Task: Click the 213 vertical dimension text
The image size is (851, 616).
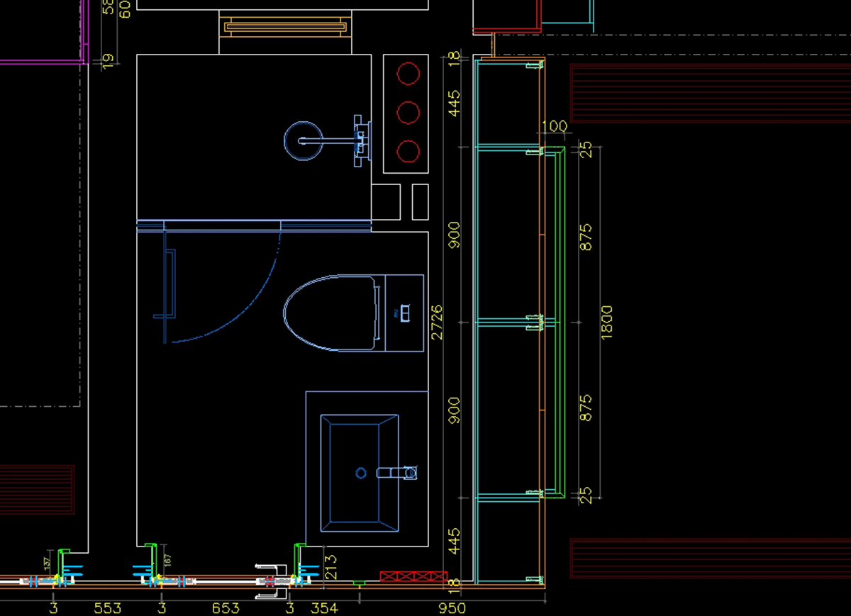Action: pyautogui.click(x=330, y=567)
